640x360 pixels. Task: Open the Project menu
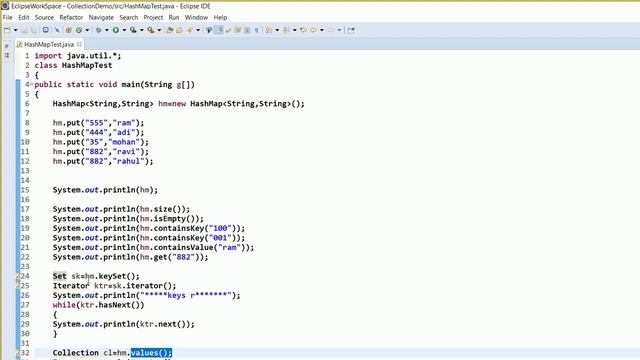[153, 18]
